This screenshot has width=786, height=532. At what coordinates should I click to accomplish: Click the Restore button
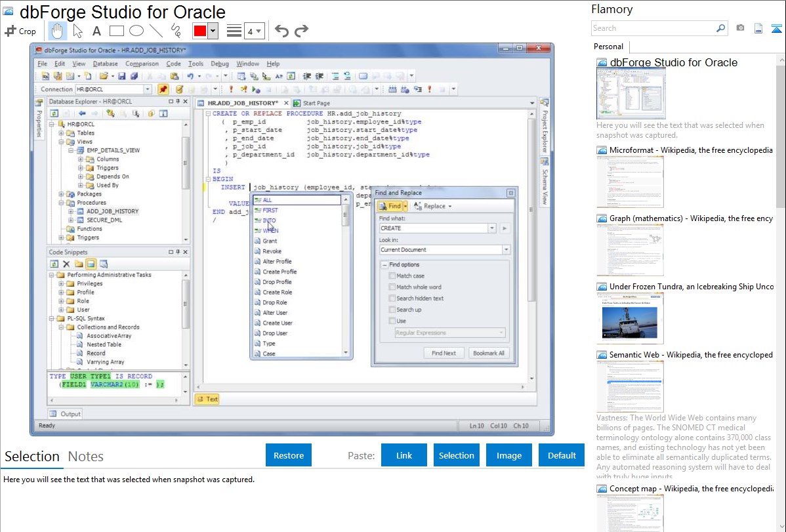pyautogui.click(x=289, y=455)
